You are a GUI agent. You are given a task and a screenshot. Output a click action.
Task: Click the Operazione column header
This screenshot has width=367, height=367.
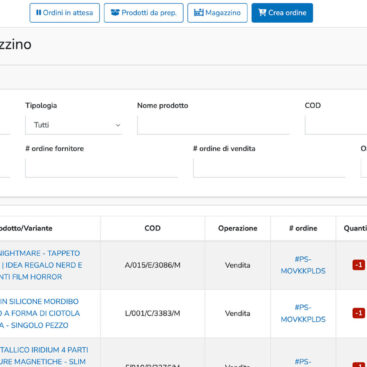pos(238,228)
